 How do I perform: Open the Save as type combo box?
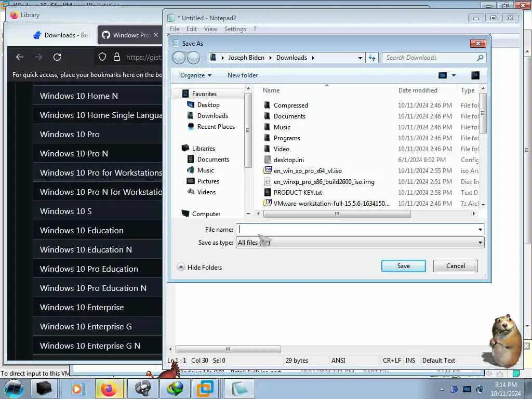[x=360, y=243]
